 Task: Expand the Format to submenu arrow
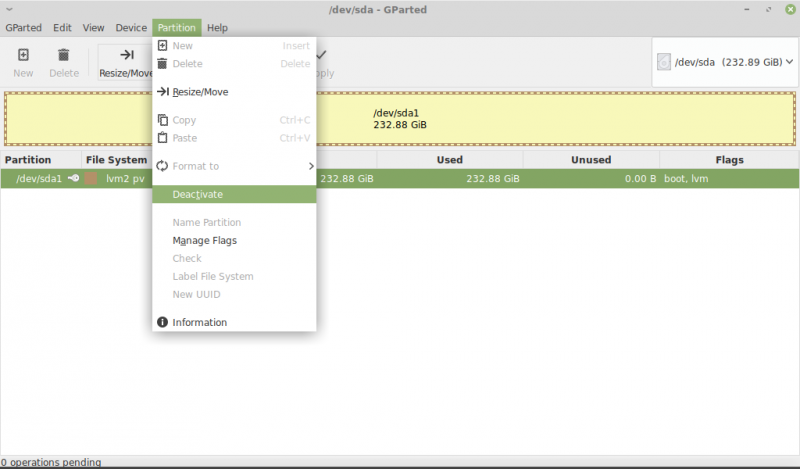[311, 166]
